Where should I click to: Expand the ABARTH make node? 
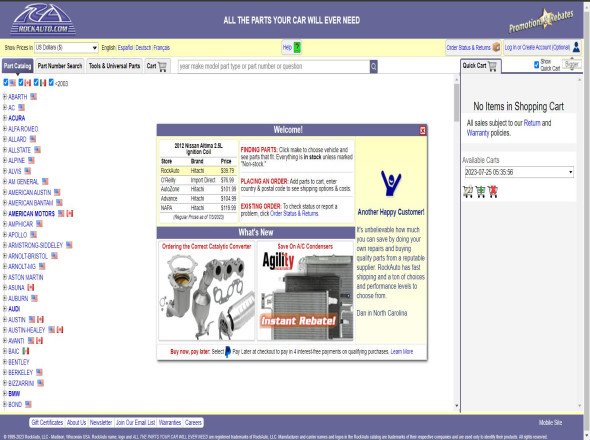coord(5,97)
